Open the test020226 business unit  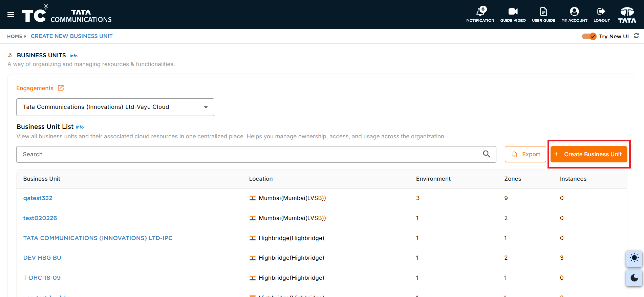click(40, 218)
